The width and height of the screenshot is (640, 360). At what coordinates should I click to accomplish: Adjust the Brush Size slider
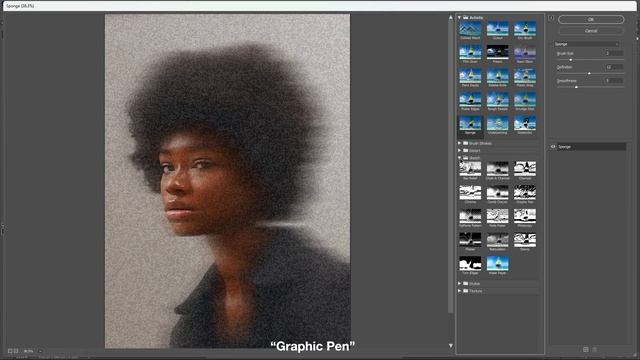coord(571,60)
